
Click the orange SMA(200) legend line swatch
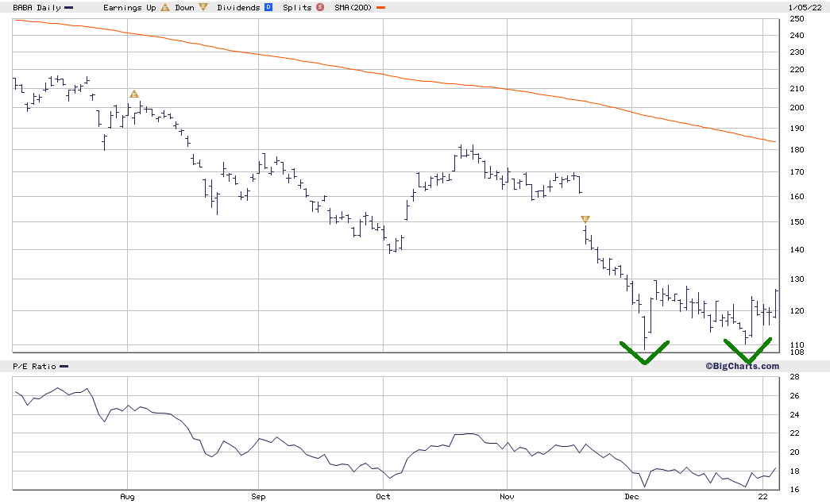pyautogui.click(x=380, y=8)
